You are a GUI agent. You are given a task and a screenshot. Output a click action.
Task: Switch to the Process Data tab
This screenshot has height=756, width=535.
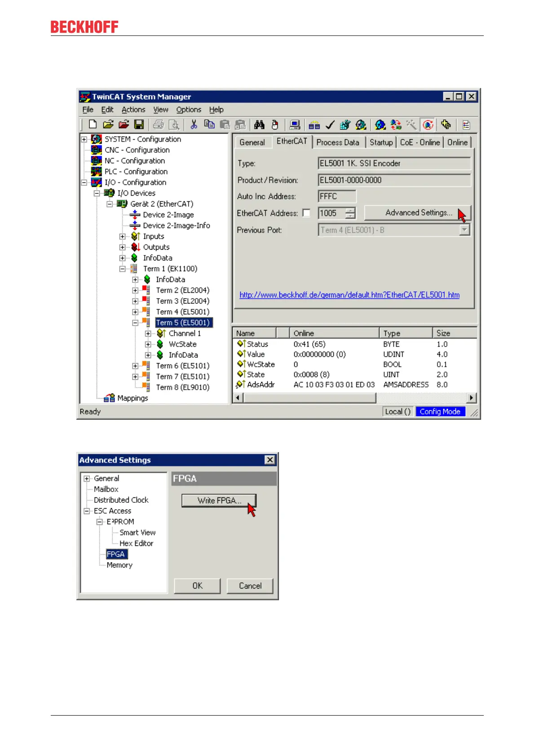(338, 142)
